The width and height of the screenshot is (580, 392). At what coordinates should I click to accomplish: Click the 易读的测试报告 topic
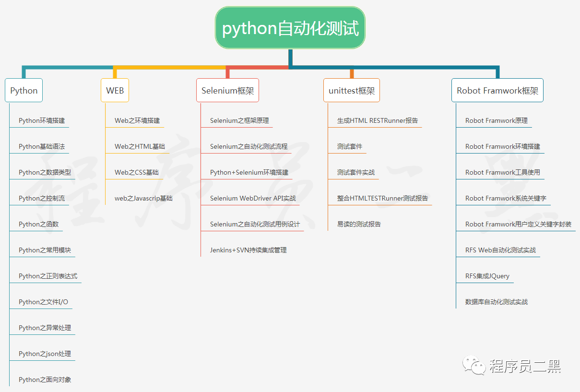click(359, 224)
